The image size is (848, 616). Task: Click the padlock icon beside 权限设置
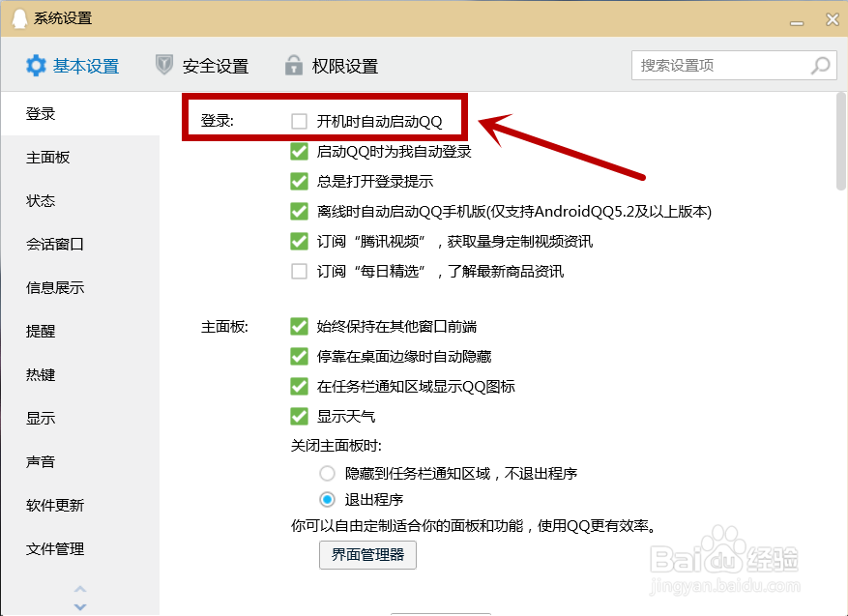point(294,65)
